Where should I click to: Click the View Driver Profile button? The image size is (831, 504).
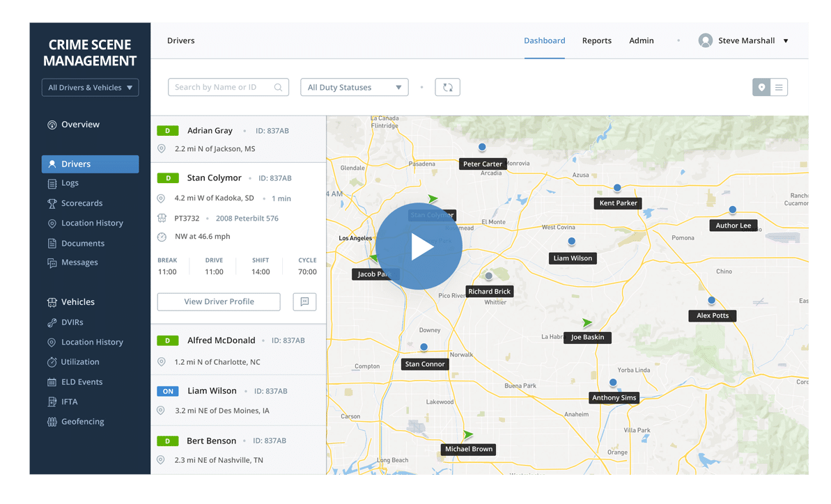coord(219,301)
